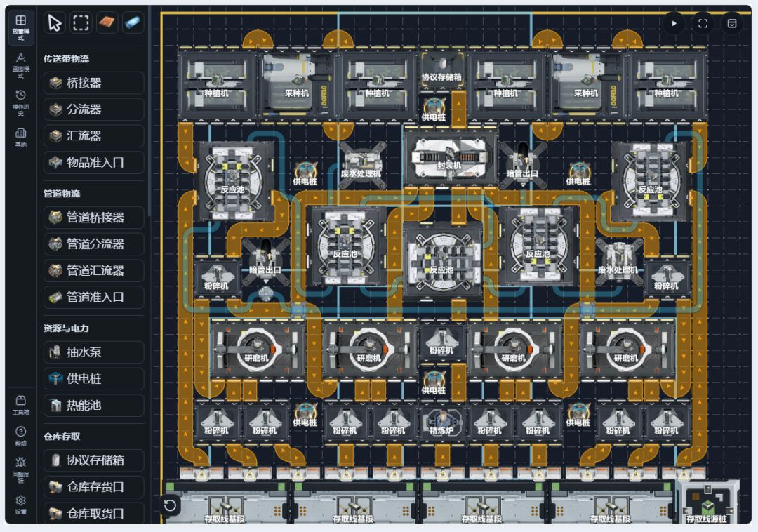This screenshot has height=532, width=758.
Task: Pick 物品准入口 from the palette
Action: tap(94, 162)
